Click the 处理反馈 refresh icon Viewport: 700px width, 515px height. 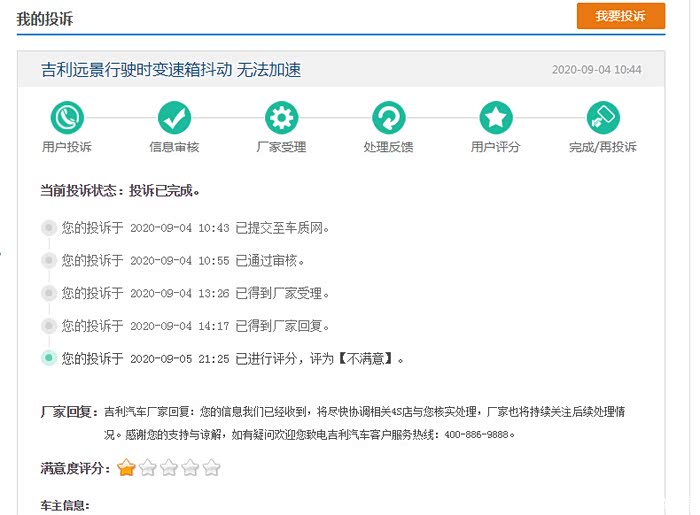(388, 118)
